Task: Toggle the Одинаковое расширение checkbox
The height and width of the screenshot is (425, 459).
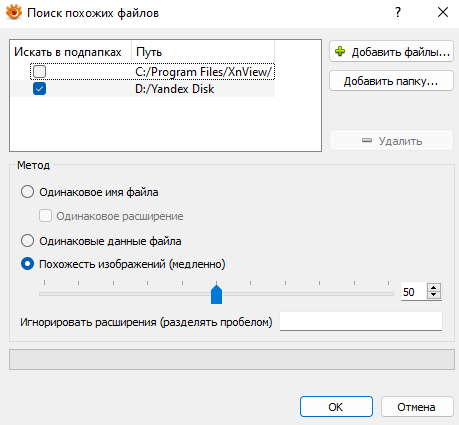Action: 45,216
